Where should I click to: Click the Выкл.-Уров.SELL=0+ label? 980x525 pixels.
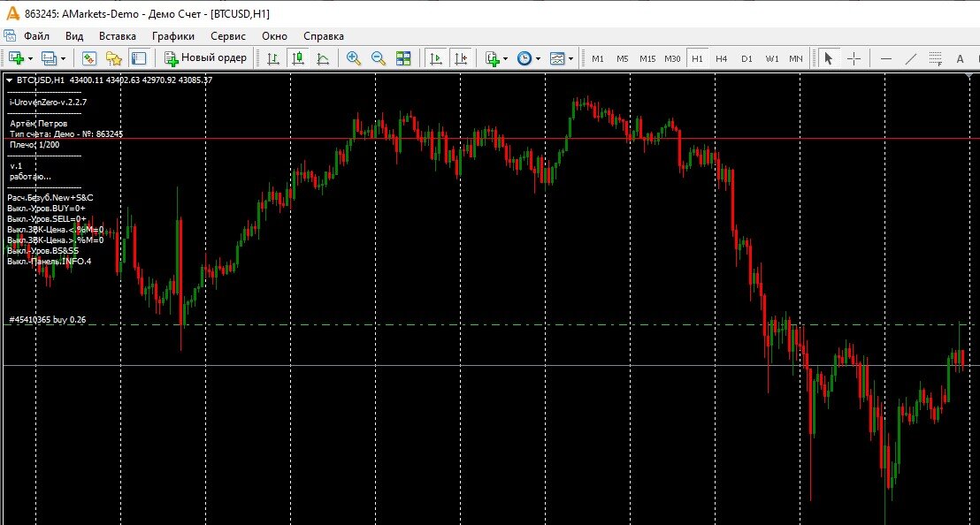click(47, 218)
